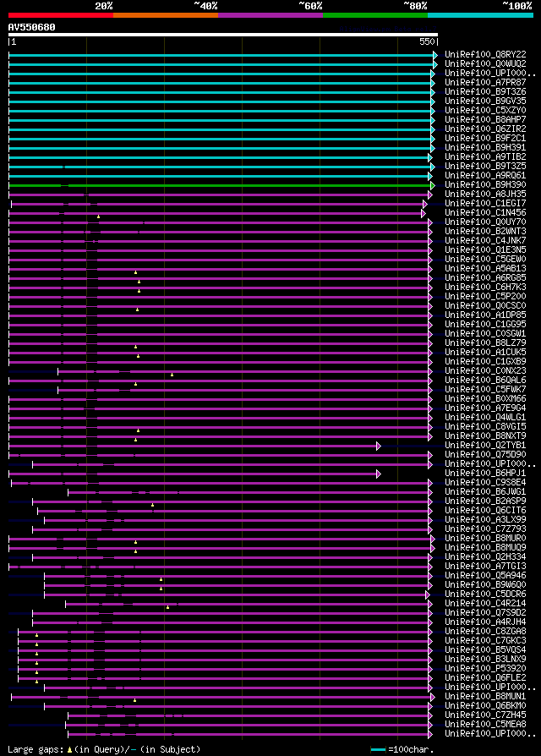Open hit UniRef100_C0NX23

(485, 371)
